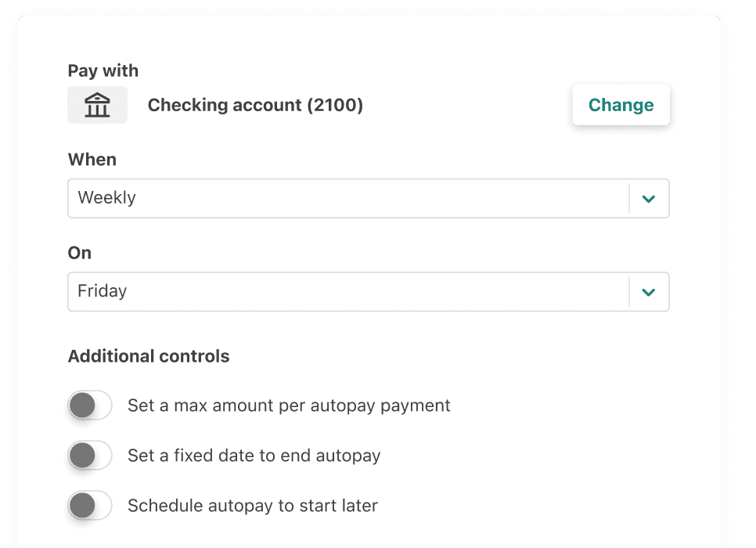Viewport: 756px width, 548px height.
Task: Select the Weekly value text
Action: (x=106, y=198)
